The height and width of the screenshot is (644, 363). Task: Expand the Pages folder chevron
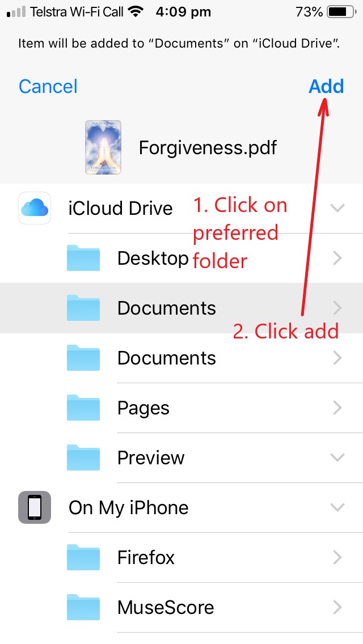337,408
